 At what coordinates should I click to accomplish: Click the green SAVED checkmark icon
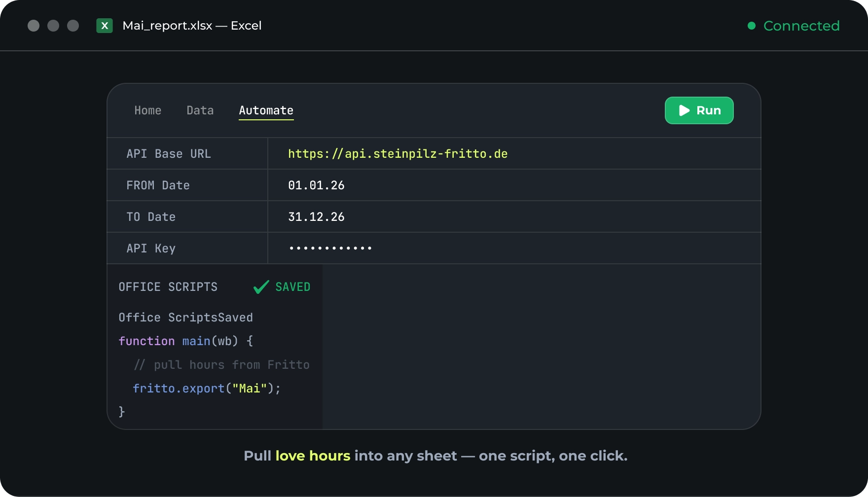click(261, 287)
